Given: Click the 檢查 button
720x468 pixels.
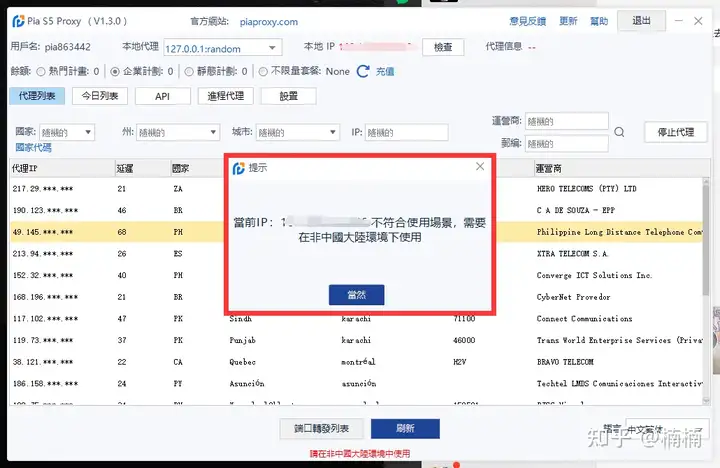Looking at the screenshot, I should (x=443, y=47).
